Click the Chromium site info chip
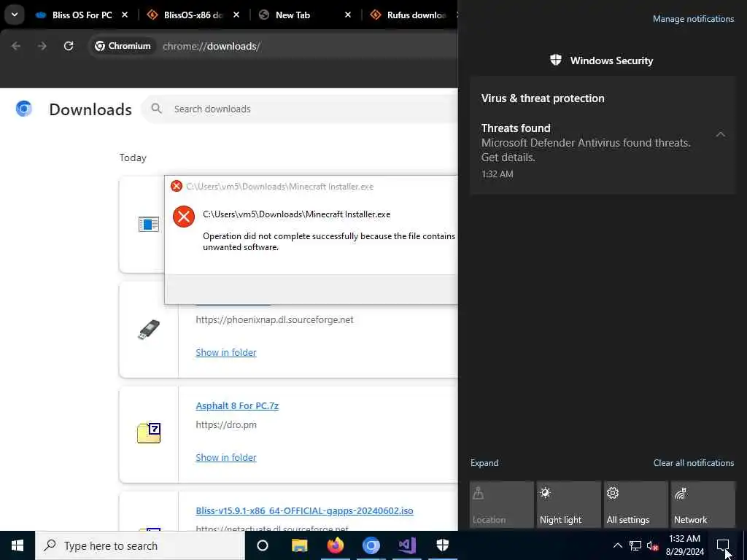The width and height of the screenshot is (747, 560). pos(123,46)
